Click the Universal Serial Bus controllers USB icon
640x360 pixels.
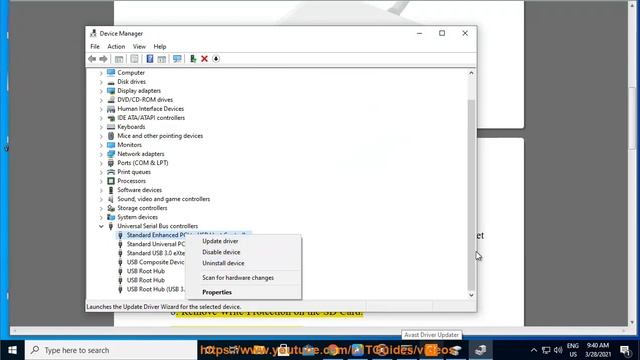[111, 226]
